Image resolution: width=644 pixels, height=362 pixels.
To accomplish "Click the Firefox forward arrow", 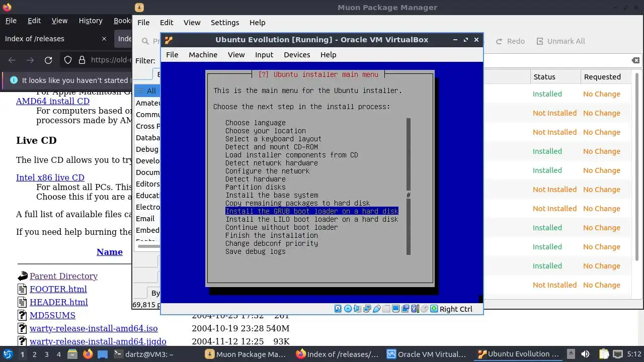I will (x=30, y=60).
